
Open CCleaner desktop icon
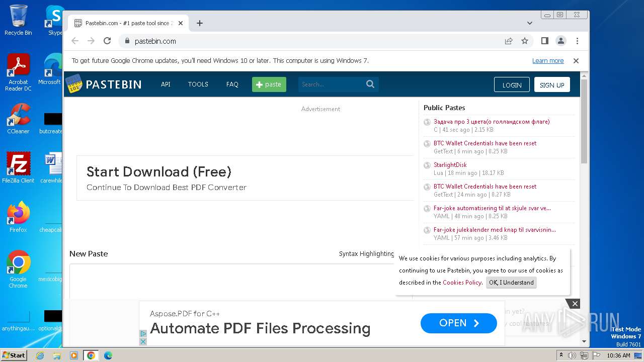[x=18, y=119]
